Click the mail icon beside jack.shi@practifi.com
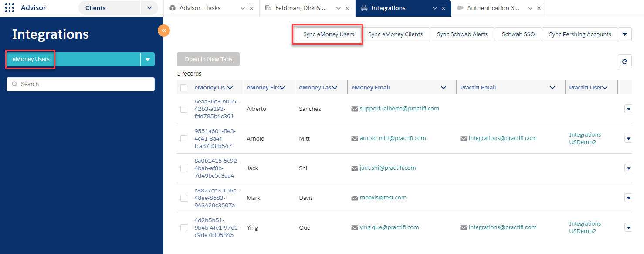 click(x=355, y=168)
